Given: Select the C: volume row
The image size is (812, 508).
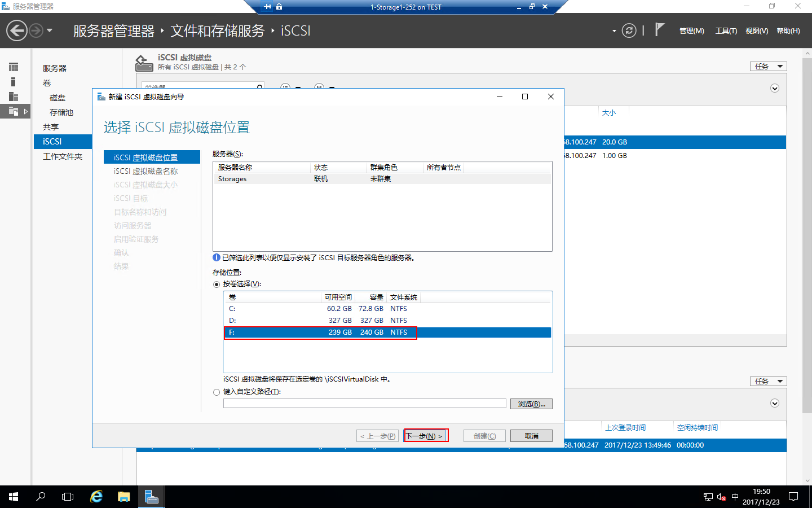Looking at the screenshot, I should (x=387, y=309).
